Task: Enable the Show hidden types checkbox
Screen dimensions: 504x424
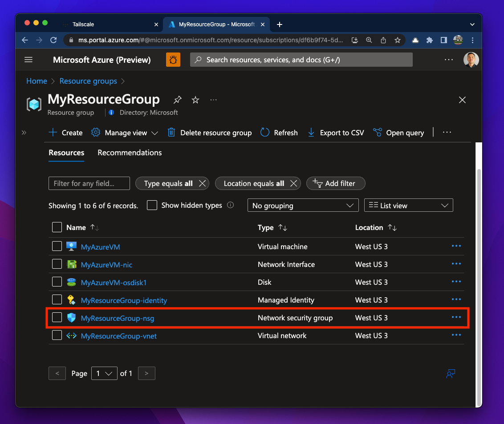Action: coord(152,205)
